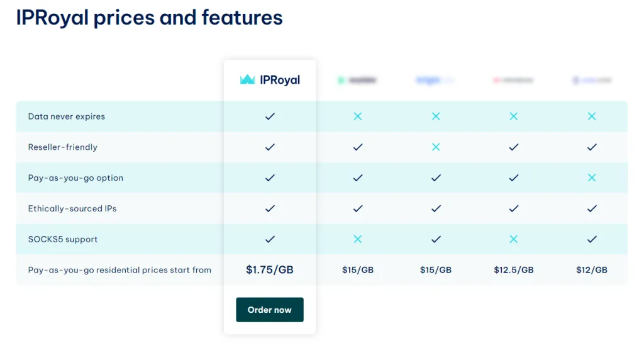The height and width of the screenshot is (343, 644).
Task: Click the Order now button
Action: coord(269,310)
